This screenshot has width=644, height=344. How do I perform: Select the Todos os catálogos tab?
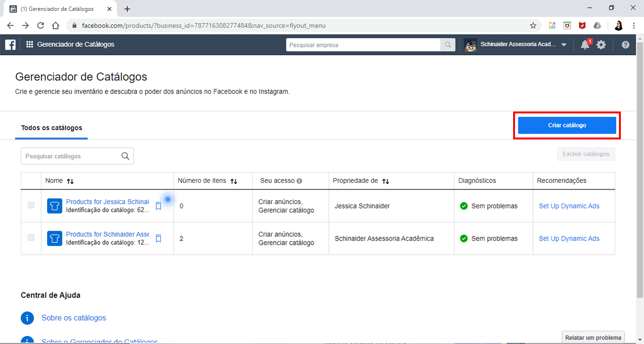pos(52,128)
